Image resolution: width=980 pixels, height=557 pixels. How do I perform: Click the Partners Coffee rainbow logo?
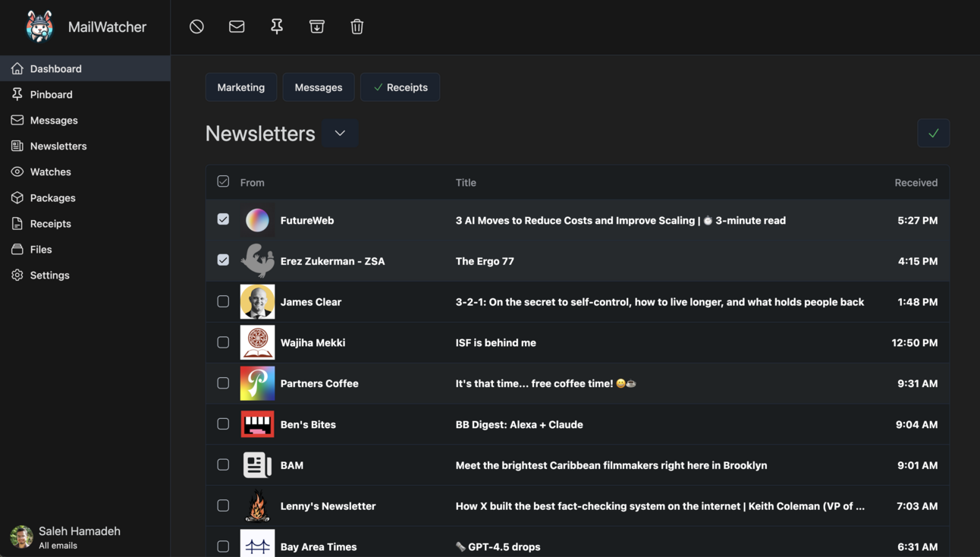[257, 383]
